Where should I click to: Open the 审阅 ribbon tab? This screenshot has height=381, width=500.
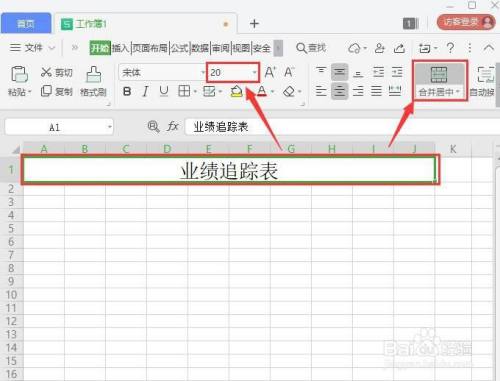(221, 48)
